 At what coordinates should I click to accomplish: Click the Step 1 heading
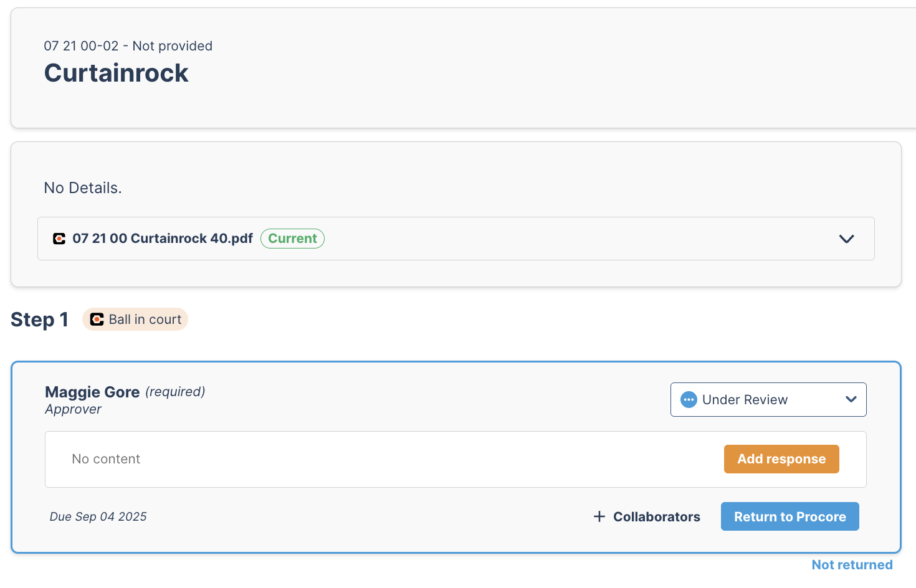pyautogui.click(x=39, y=320)
